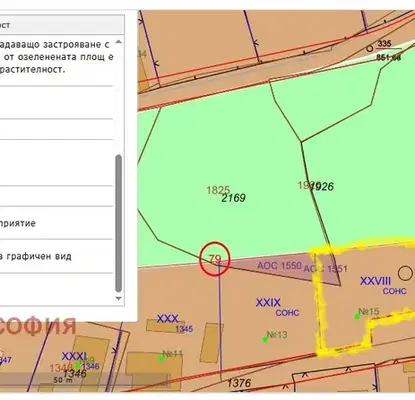Click the scroll down arrow in panel
This screenshot has width=415, height=400.
coord(118,298)
